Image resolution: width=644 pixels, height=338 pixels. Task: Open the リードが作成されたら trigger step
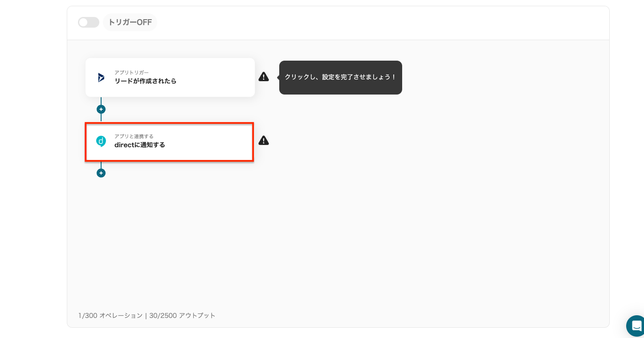point(178,81)
